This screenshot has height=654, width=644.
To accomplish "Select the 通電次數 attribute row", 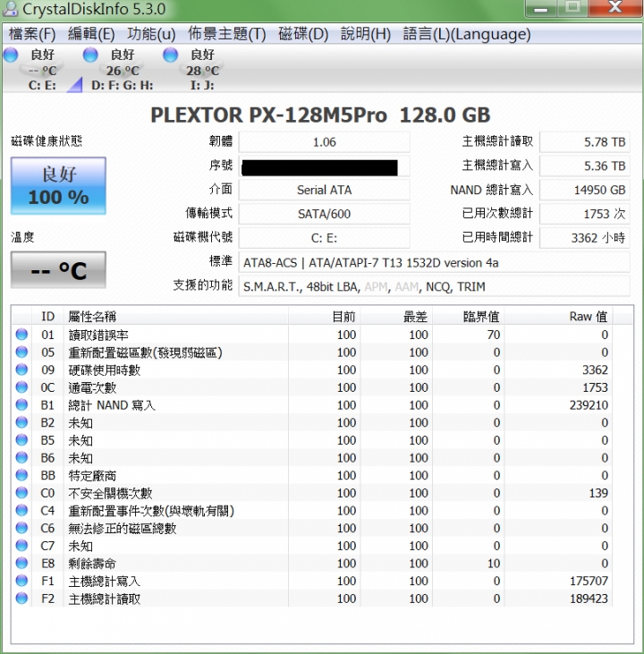I will (x=312, y=387).
